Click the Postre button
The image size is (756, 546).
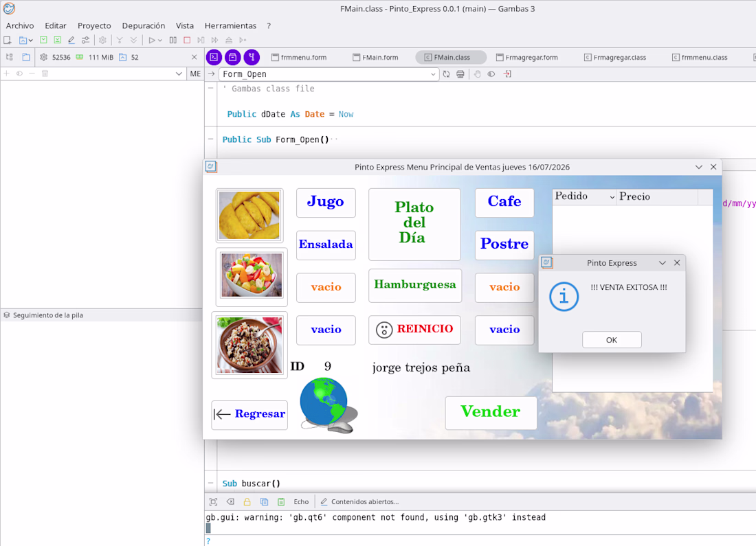click(x=504, y=244)
